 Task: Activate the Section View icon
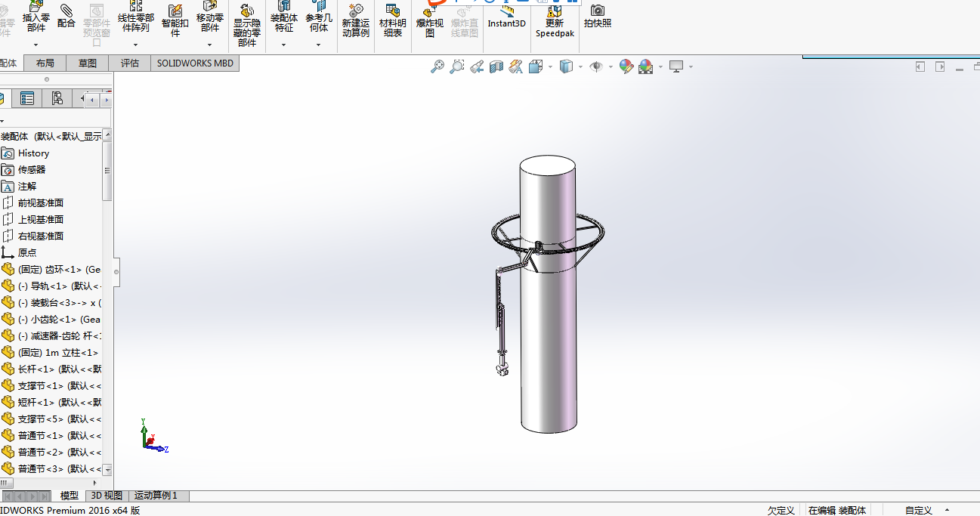pos(496,67)
